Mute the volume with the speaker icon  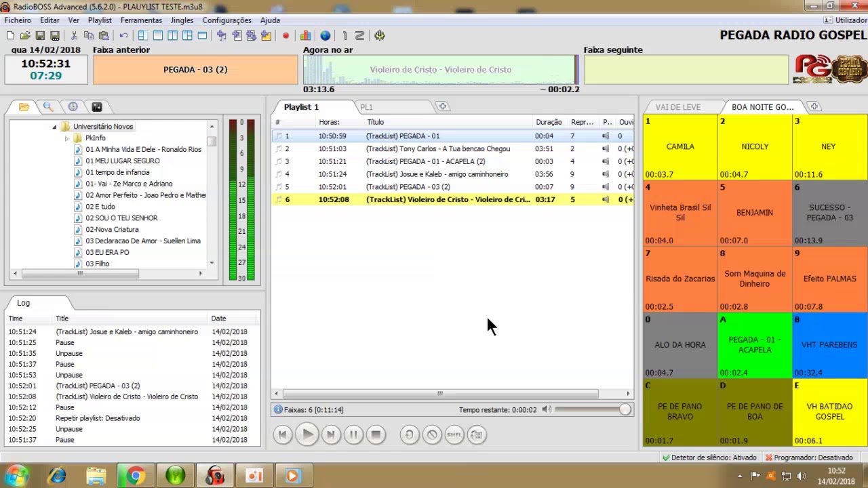547,409
